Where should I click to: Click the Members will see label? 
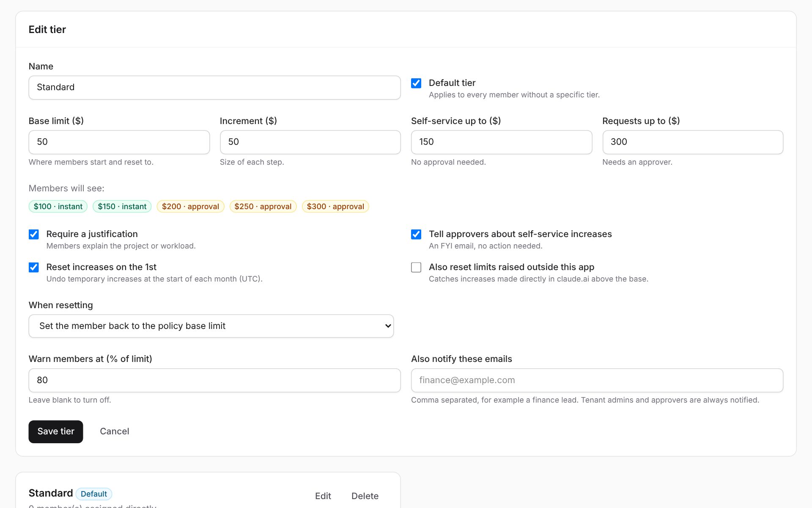[x=66, y=188]
